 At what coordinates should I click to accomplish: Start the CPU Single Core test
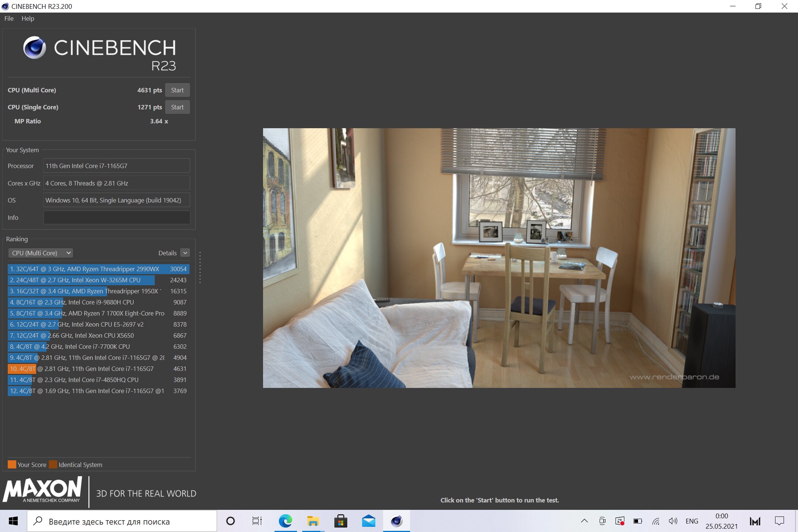[177, 107]
